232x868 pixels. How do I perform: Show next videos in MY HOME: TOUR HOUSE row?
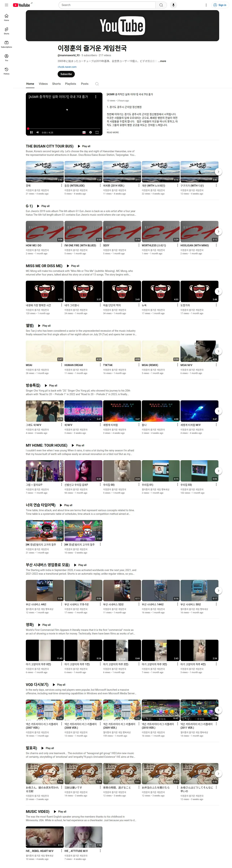[218, 471]
